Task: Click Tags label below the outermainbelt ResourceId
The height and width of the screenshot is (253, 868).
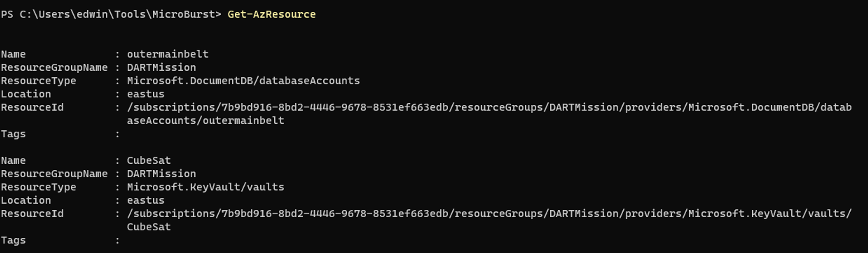Action: 13,134
